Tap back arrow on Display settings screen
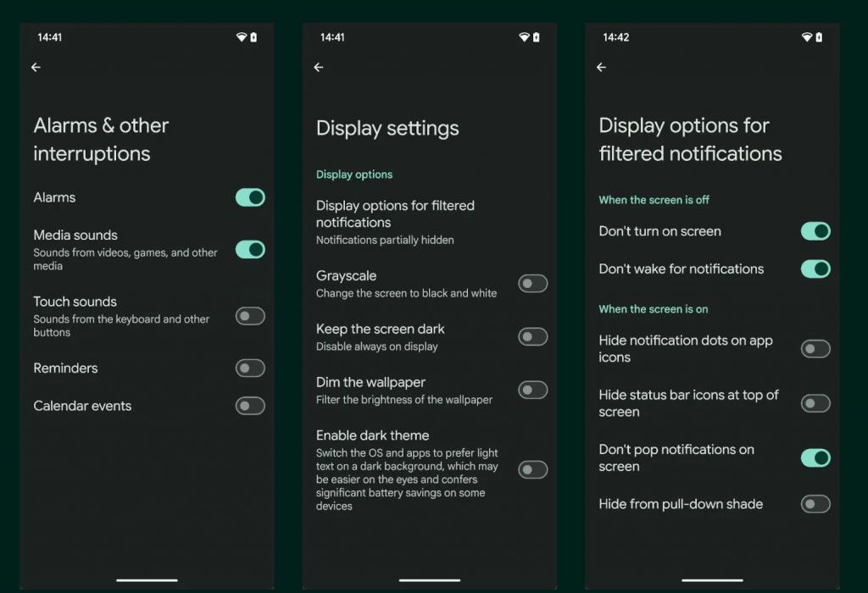 pos(319,68)
